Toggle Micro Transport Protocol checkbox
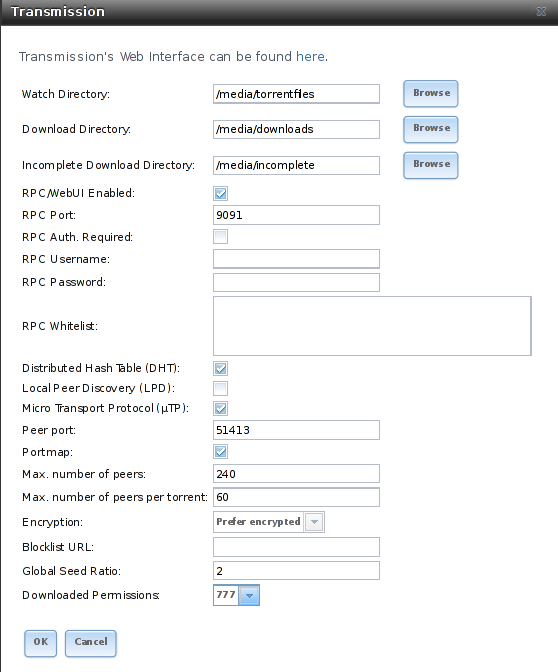The image size is (558, 672). 221,408
